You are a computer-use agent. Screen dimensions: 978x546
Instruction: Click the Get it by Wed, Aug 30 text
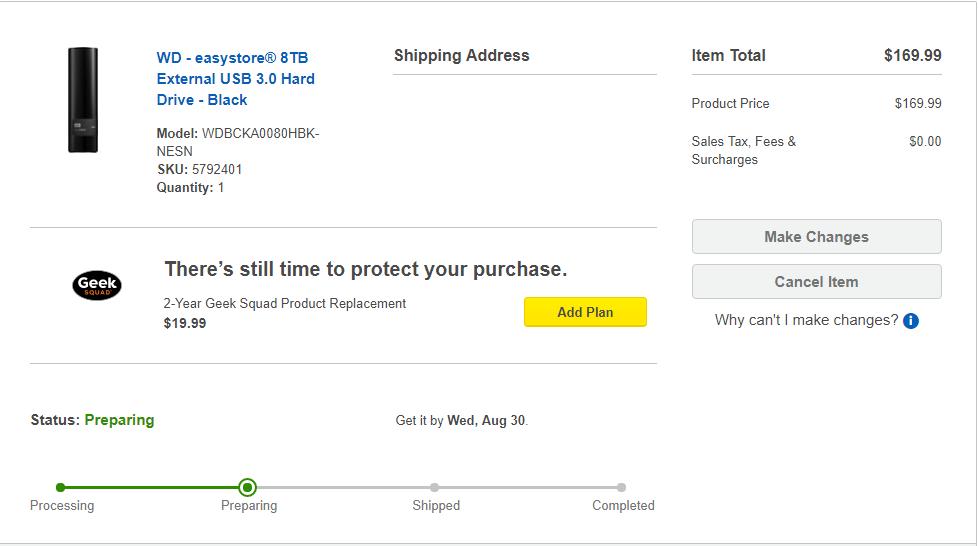(x=461, y=420)
